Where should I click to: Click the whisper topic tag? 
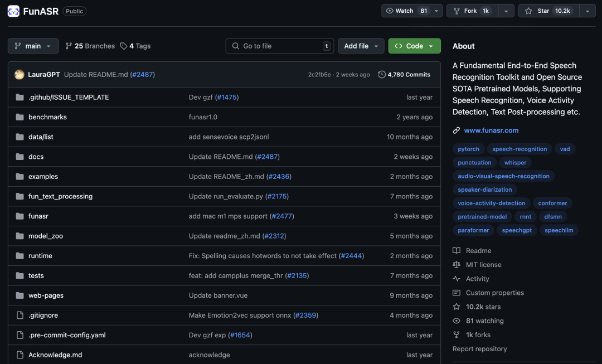pos(515,162)
